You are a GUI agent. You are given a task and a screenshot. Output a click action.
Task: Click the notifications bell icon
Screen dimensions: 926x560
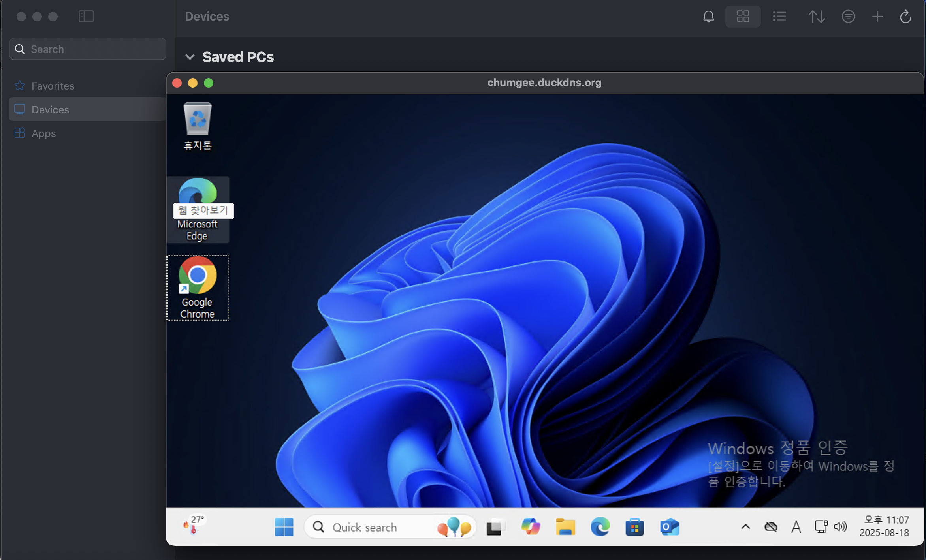(x=708, y=17)
